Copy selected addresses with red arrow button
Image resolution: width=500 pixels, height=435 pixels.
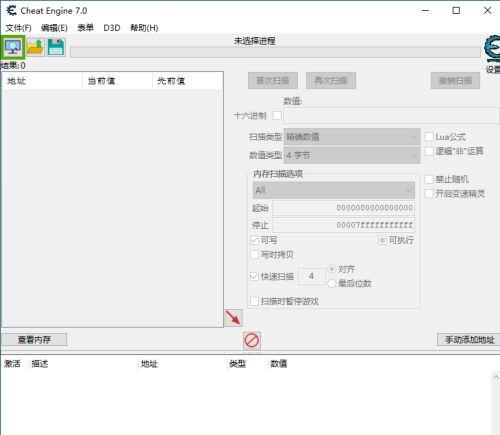coord(233,318)
